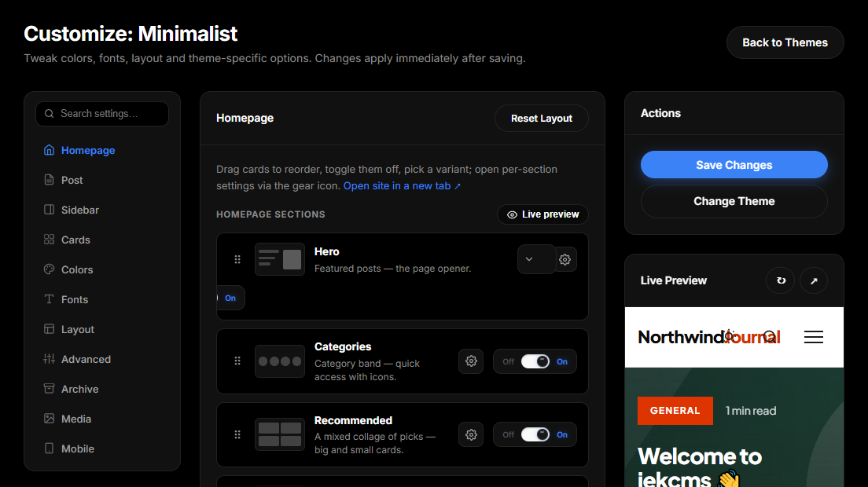Viewport: 868px width, 487px height.
Task: Refresh the Live Preview panel
Action: pos(781,281)
